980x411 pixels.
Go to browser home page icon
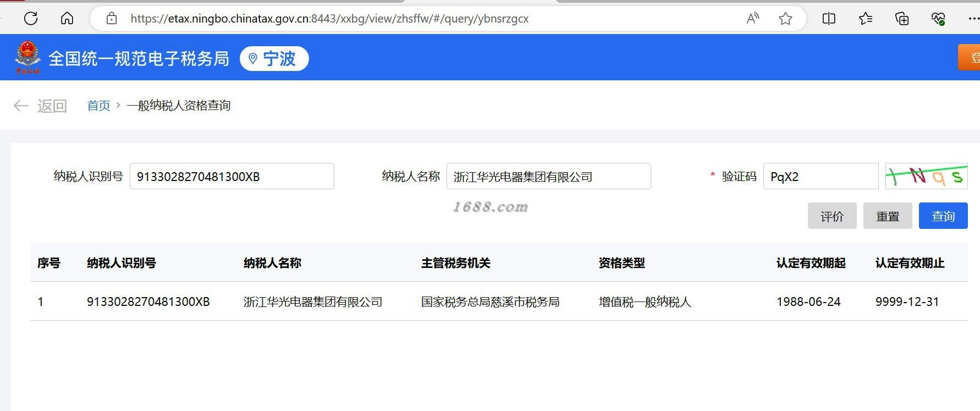[67, 19]
